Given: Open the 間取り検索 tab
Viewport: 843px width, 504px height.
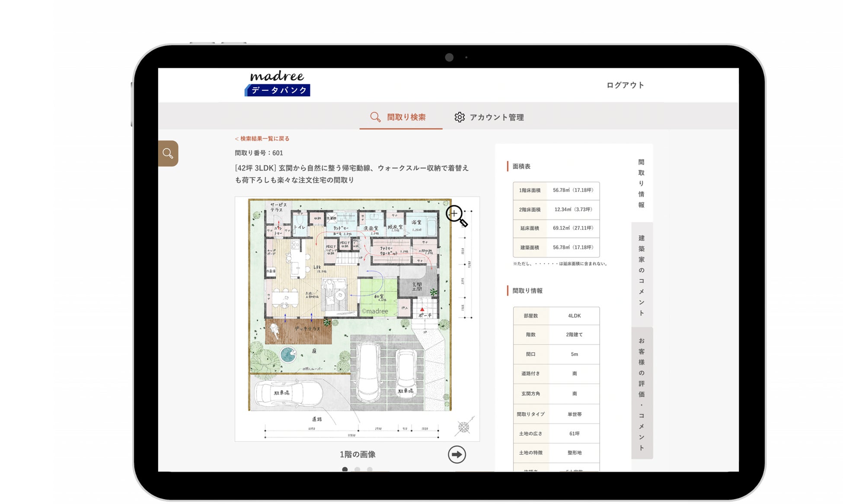Looking at the screenshot, I should (x=406, y=117).
